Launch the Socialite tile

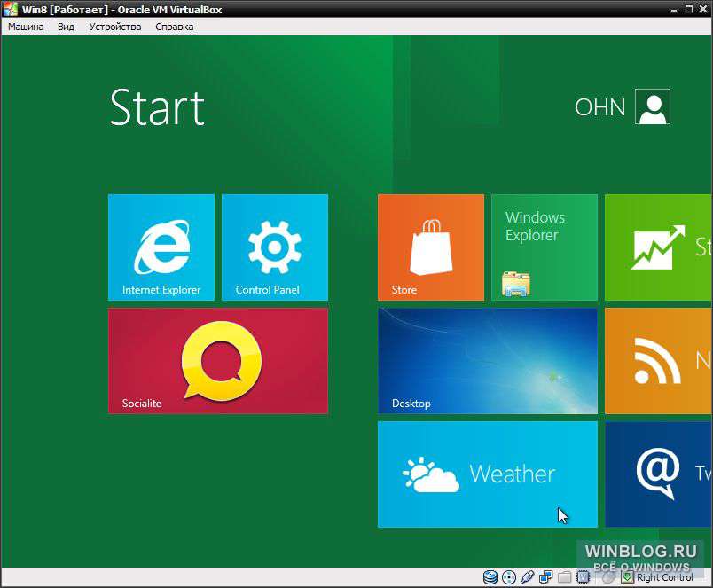pos(218,361)
